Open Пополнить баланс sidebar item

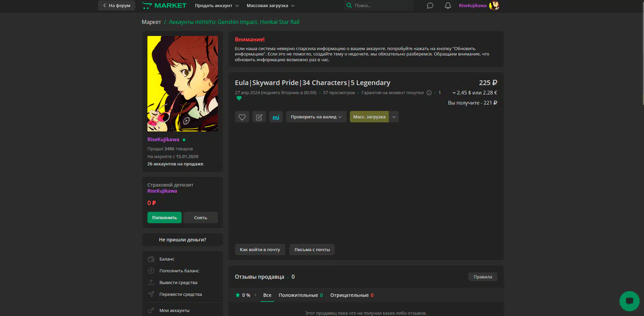183,271
